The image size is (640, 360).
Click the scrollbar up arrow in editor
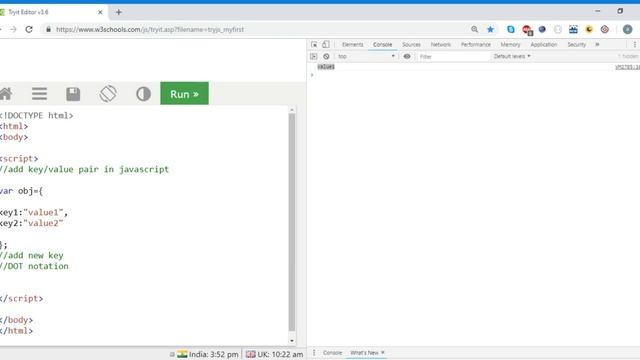click(292, 110)
